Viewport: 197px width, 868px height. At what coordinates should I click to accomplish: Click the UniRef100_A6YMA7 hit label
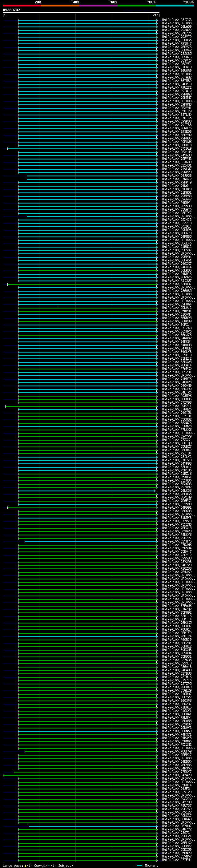pos(176,826)
